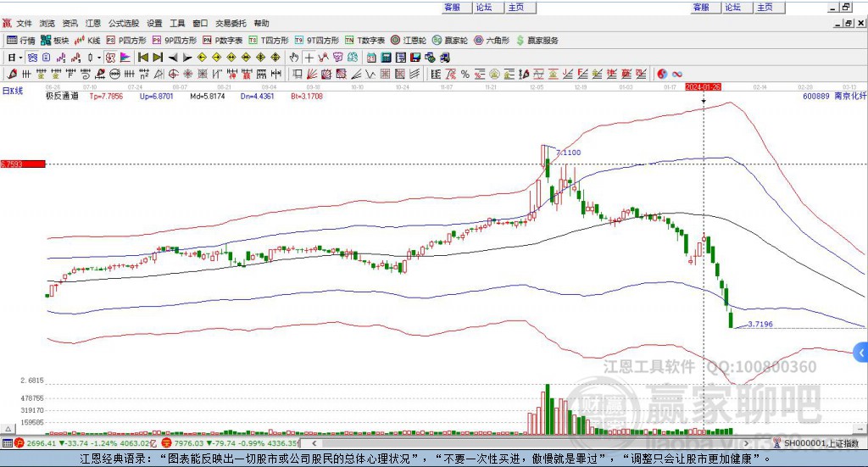
Task: Switch to K线 chart view
Action: [x=88, y=41]
